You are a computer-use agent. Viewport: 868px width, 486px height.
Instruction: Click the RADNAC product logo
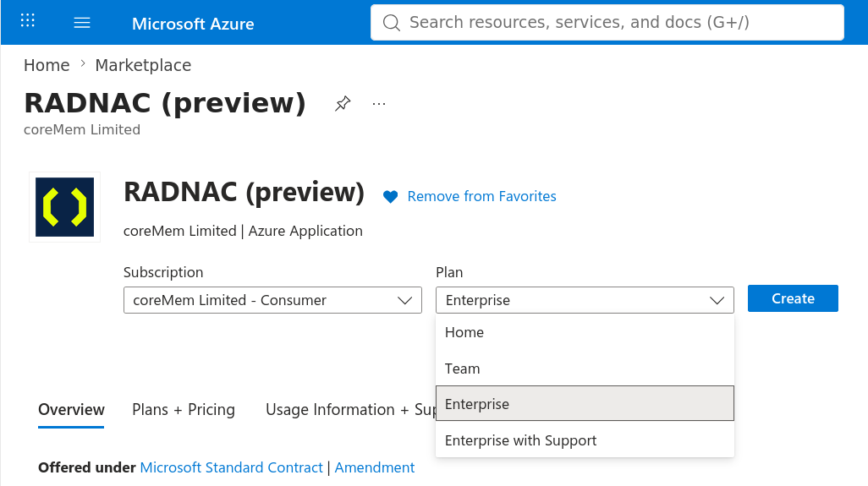(65, 207)
